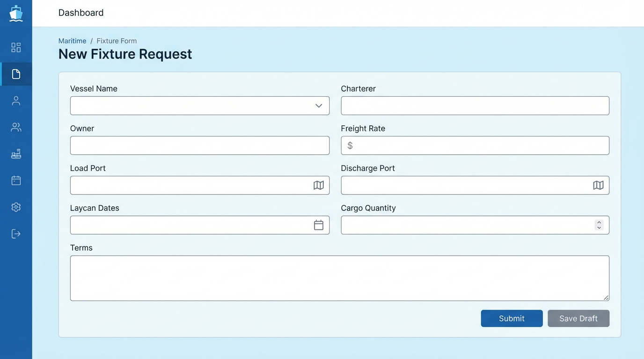Screen dimensions: 644x359
Task: Click inside the Terms text area
Action: click(x=339, y=278)
